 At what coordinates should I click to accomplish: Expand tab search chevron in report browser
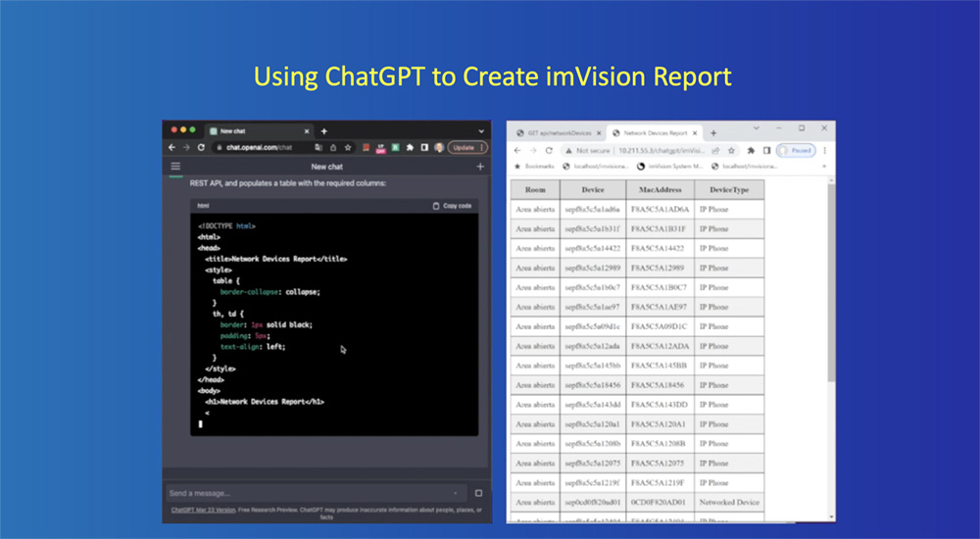point(756,128)
